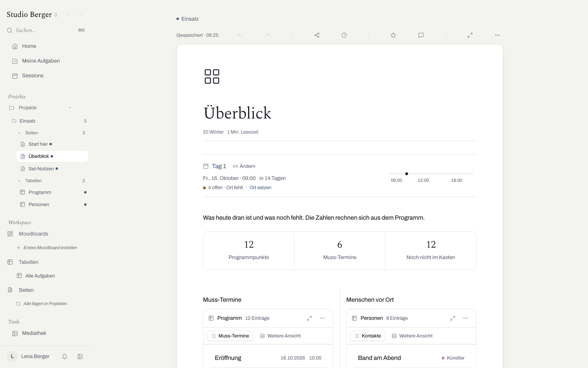
Task: Open the Studio Berger workspace switcher
Action: click(32, 15)
